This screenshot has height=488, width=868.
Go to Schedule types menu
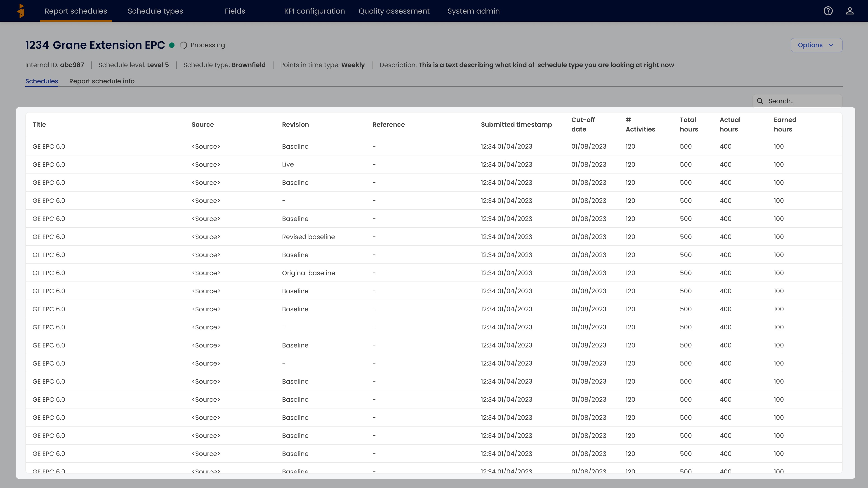point(155,11)
